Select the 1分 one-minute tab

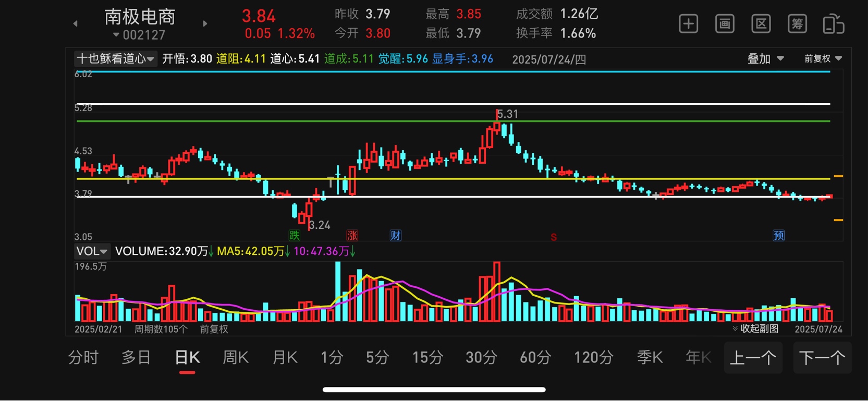point(332,358)
